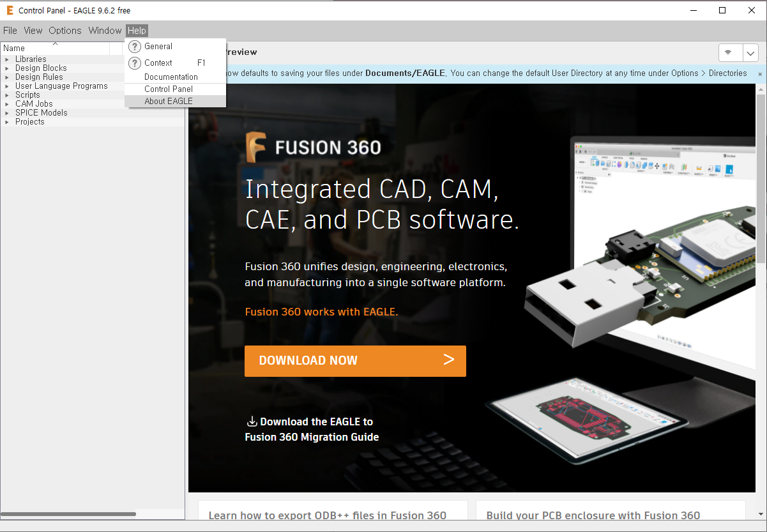Click the tree panel horizontal scrollbar

click(x=68, y=514)
